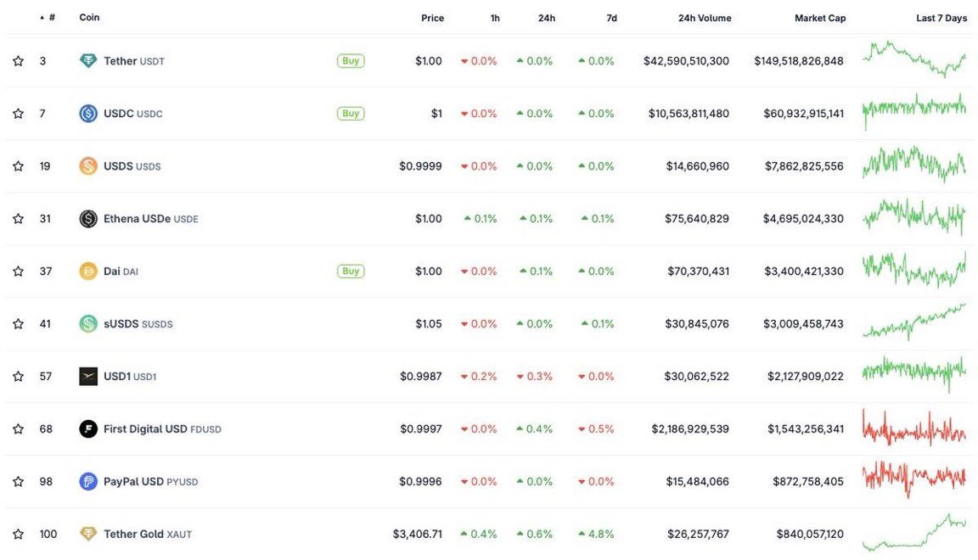
Task: Open First Digital USD red sparkline chart
Action: tap(914, 428)
